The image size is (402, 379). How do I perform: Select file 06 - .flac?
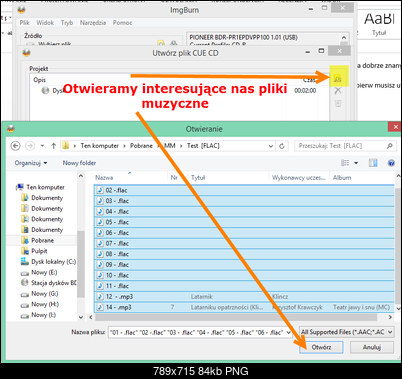click(244, 233)
